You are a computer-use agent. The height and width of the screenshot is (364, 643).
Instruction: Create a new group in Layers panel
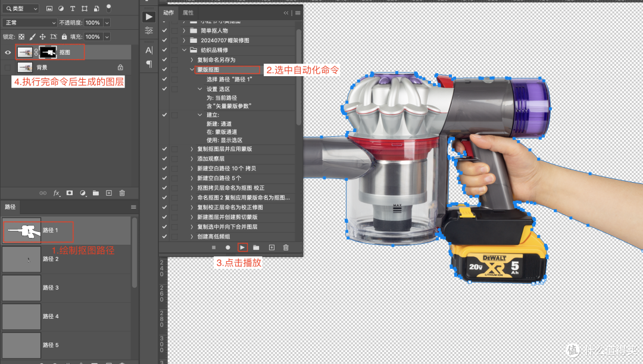pyautogui.click(x=95, y=193)
